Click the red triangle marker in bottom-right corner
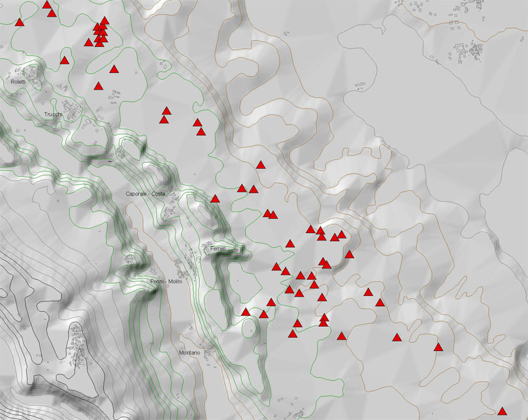Screen dimensions: 528x420 pos(502,411)
